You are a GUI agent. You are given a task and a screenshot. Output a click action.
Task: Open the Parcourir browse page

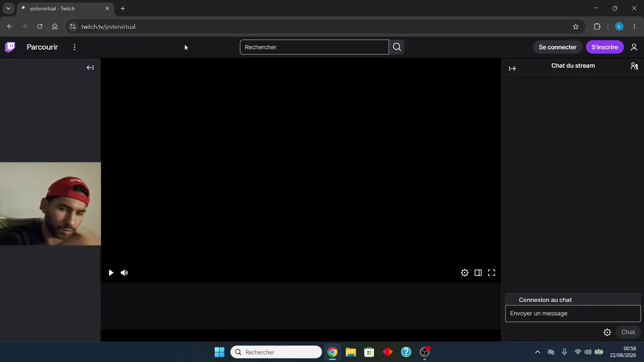point(42,47)
